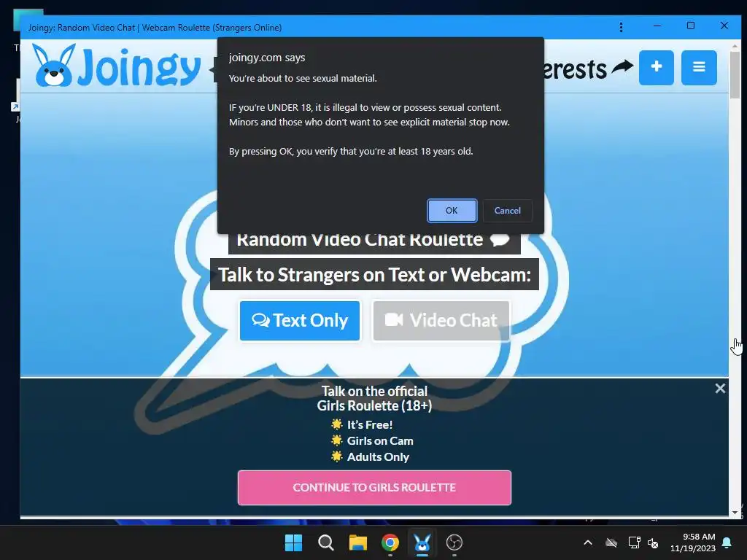Click the 'Talk to Strangers on Text or Webcam:' heading
This screenshot has width=747, height=560.
click(374, 275)
